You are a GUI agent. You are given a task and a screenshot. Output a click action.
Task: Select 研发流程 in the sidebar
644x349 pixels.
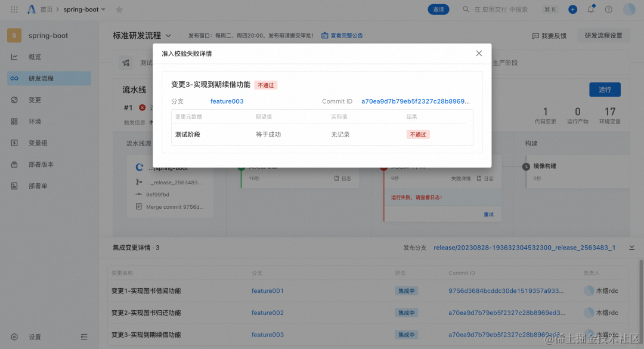[x=49, y=78]
